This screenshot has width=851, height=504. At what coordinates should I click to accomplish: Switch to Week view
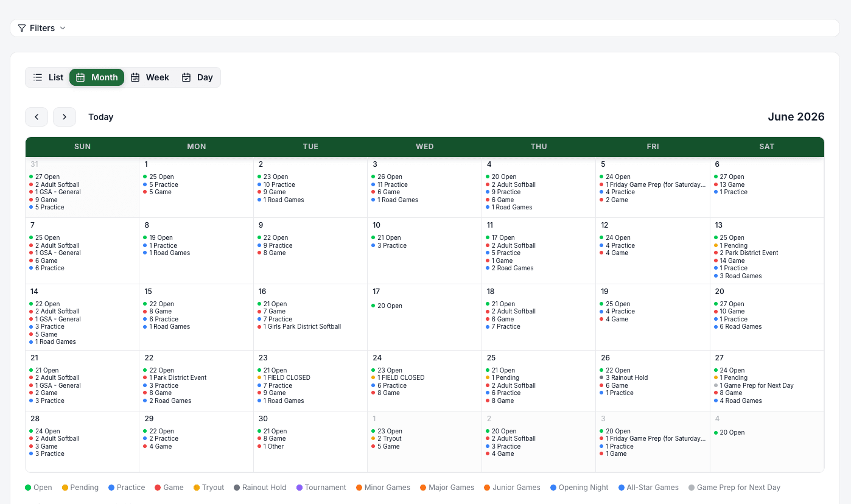(x=150, y=77)
